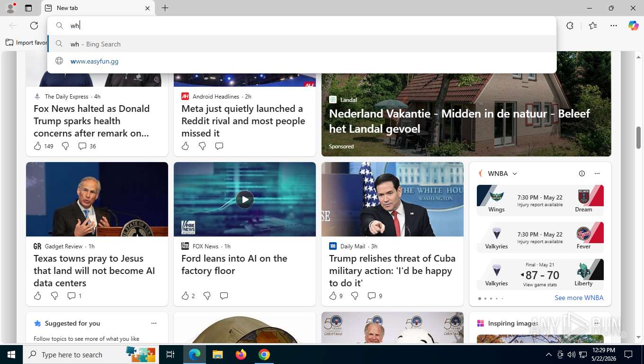644x364 pixels.
Task: Open the Texas governor article thumbnail
Action: pos(97,199)
